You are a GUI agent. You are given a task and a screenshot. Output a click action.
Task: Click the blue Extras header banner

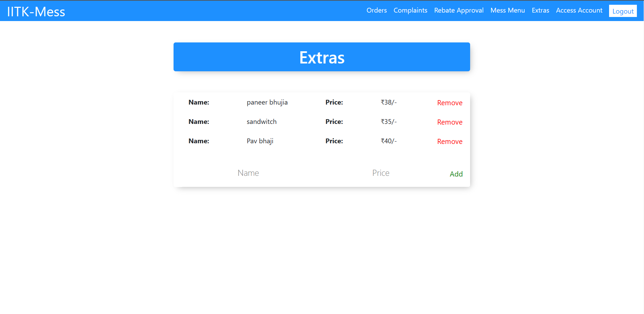coord(322,57)
